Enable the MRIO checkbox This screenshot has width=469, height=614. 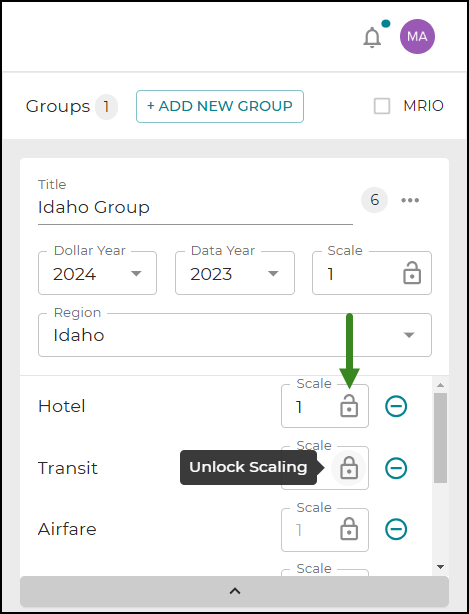[x=382, y=106]
